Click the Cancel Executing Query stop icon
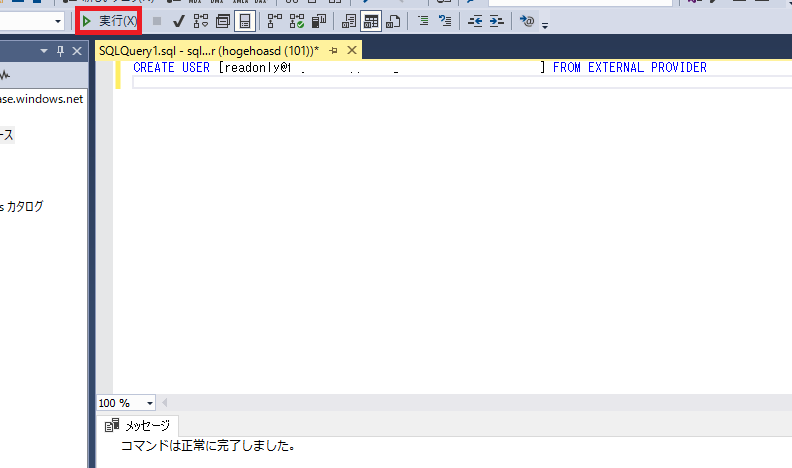 (x=157, y=21)
